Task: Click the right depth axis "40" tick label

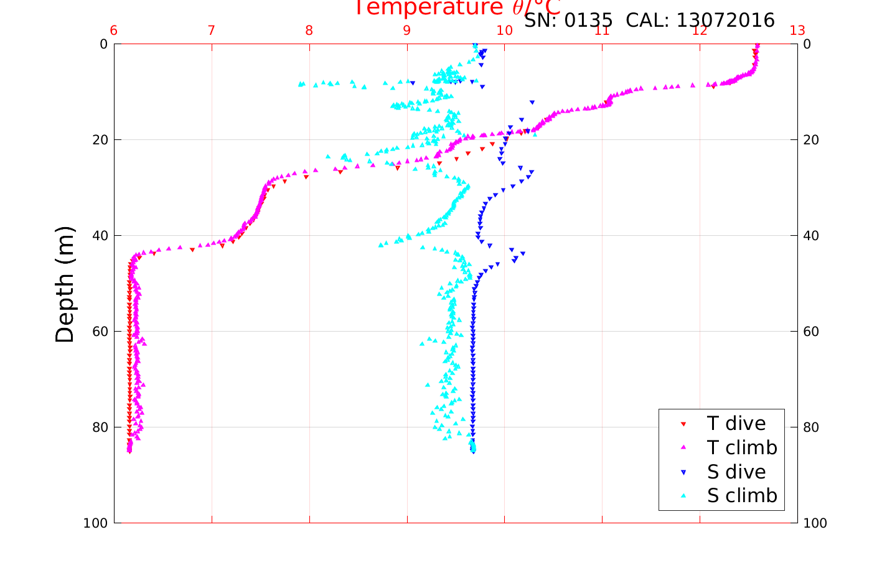Action: click(x=811, y=236)
